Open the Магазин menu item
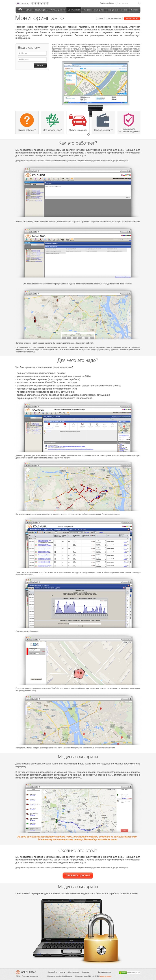 tap(29, 10)
